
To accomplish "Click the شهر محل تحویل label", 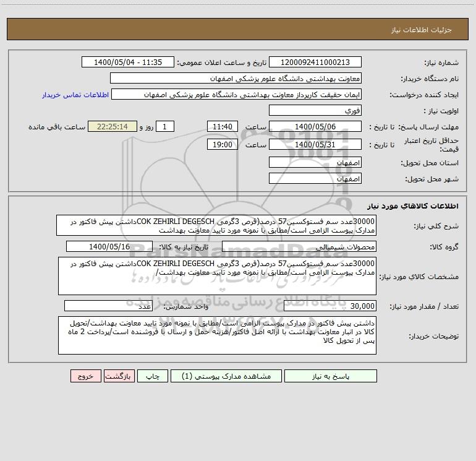I will point(432,179).
